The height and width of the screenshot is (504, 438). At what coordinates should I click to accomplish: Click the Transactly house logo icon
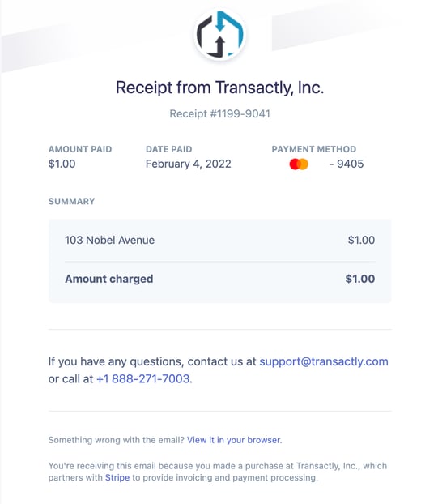coord(220,34)
